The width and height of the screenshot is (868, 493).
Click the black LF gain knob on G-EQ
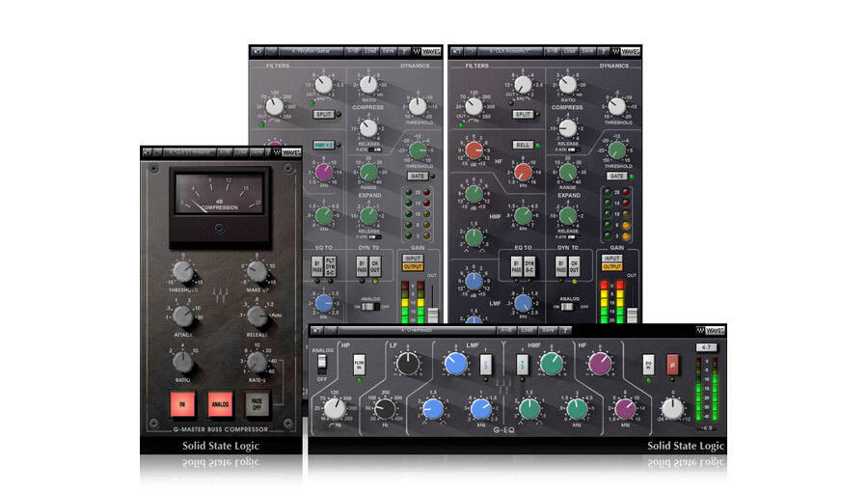pyautogui.click(x=408, y=364)
